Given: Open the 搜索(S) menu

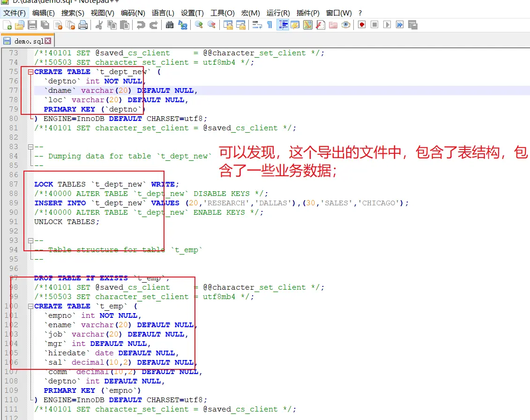Looking at the screenshot, I should pyautogui.click(x=73, y=13).
